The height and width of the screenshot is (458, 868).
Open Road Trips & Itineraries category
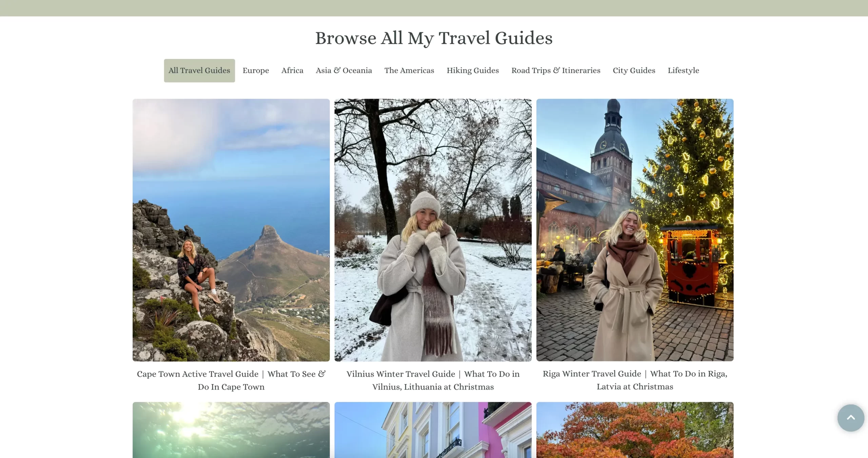click(x=556, y=70)
